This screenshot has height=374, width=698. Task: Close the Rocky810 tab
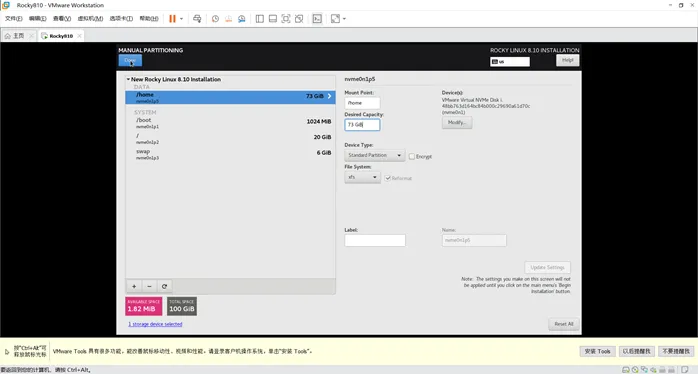pyautogui.click(x=79, y=36)
